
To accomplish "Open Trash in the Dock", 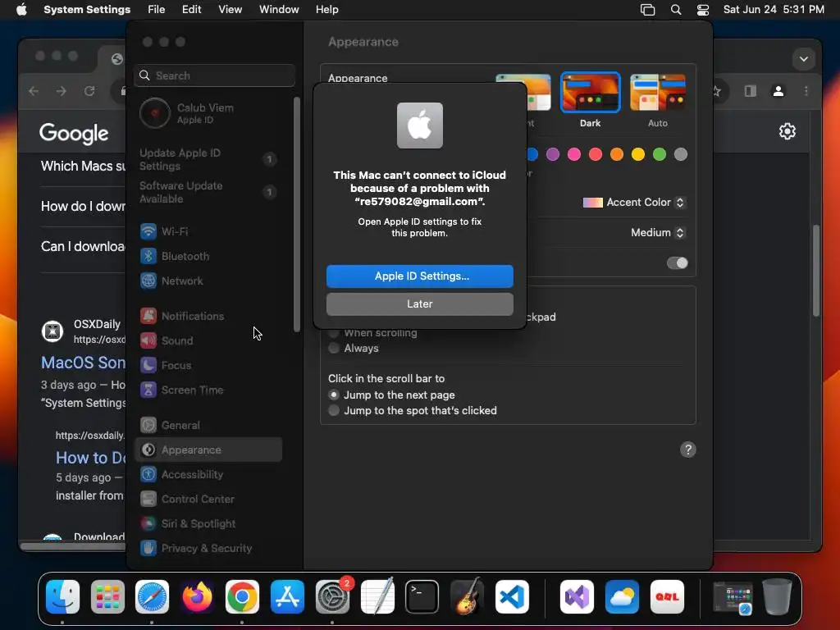I will pyautogui.click(x=777, y=596).
